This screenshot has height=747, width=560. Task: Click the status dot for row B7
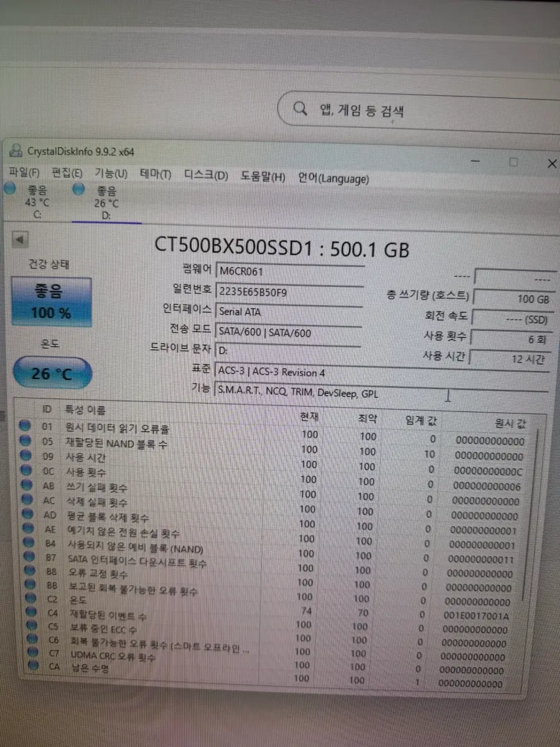[x=30, y=557]
